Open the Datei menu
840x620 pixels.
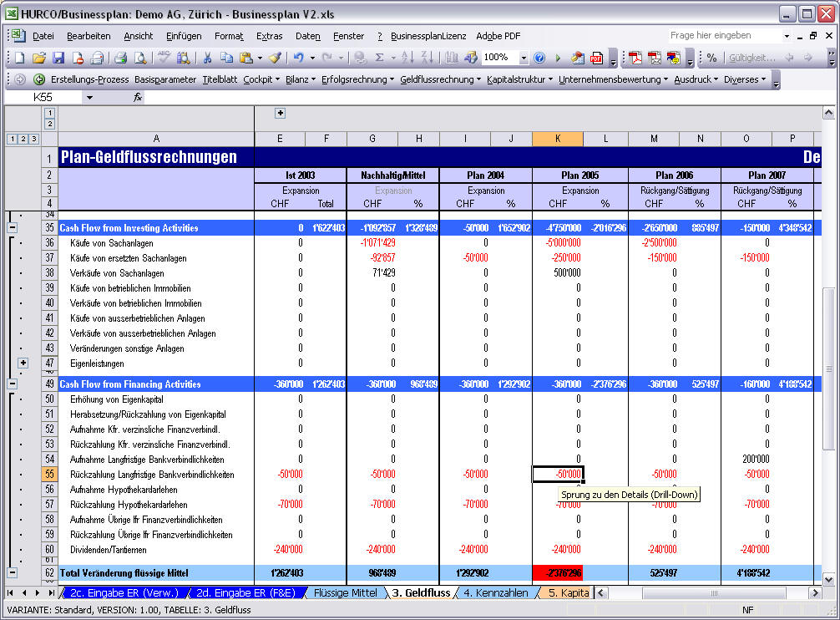click(x=43, y=36)
